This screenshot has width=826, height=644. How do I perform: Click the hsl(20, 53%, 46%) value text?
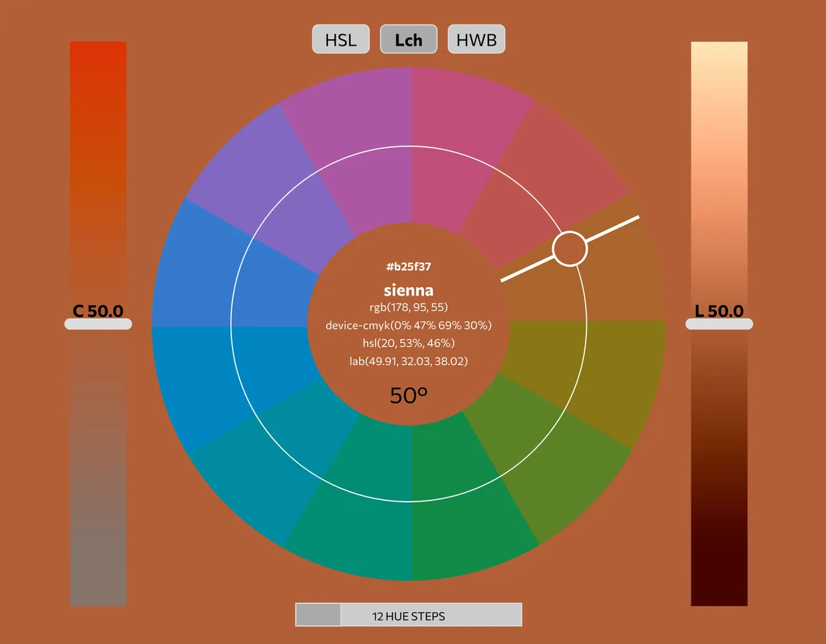click(x=408, y=343)
